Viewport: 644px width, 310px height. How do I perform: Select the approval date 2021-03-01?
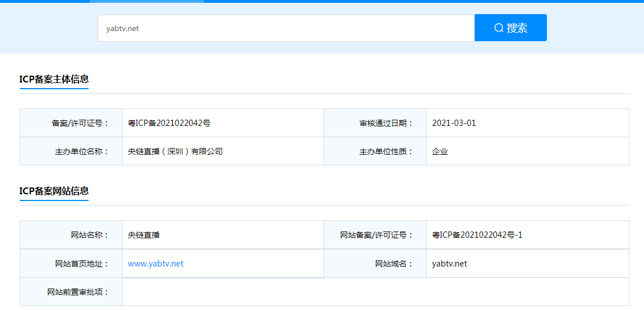[454, 123]
